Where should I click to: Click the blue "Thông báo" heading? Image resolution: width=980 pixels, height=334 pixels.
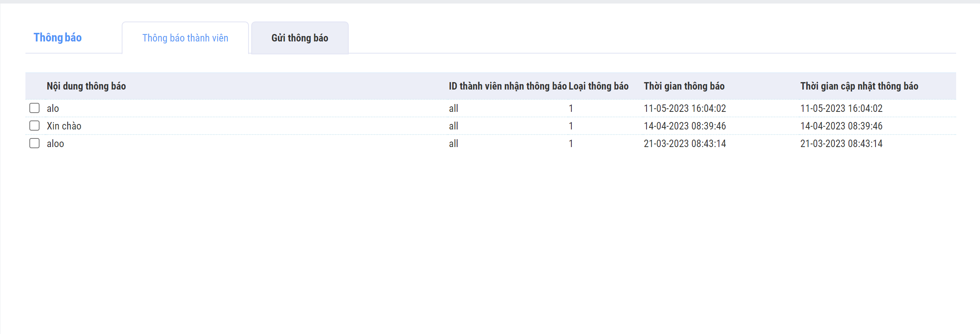(x=58, y=38)
